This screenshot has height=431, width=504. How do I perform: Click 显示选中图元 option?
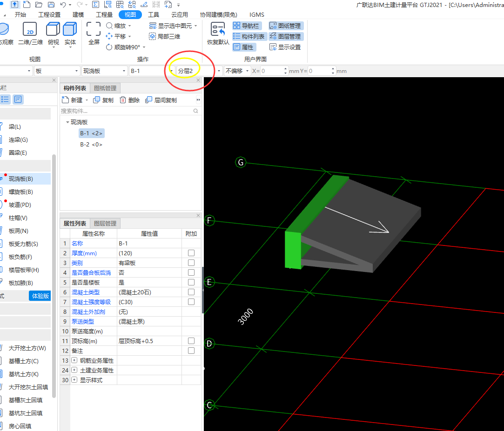point(173,26)
